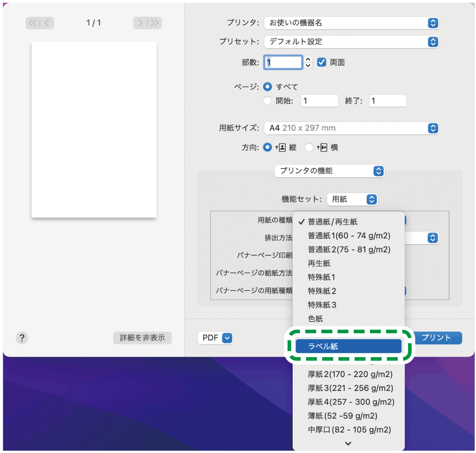Image resolution: width=476 pixels, height=453 pixels.
Task: Click the help question mark icon
Action: coord(21,338)
